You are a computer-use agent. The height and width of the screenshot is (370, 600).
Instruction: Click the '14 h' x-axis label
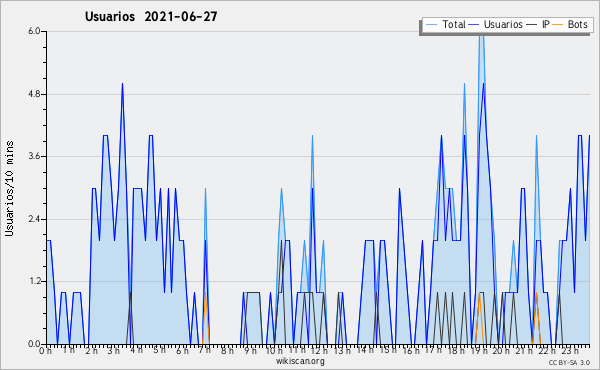(365, 350)
